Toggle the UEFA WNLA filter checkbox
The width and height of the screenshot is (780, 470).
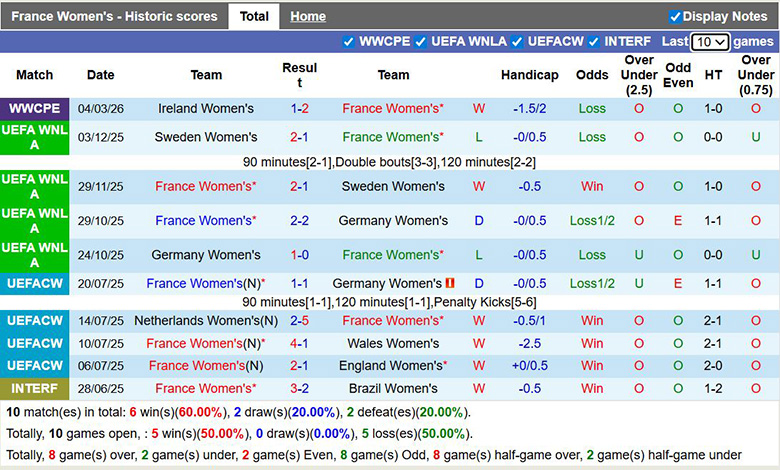pyautogui.click(x=420, y=42)
